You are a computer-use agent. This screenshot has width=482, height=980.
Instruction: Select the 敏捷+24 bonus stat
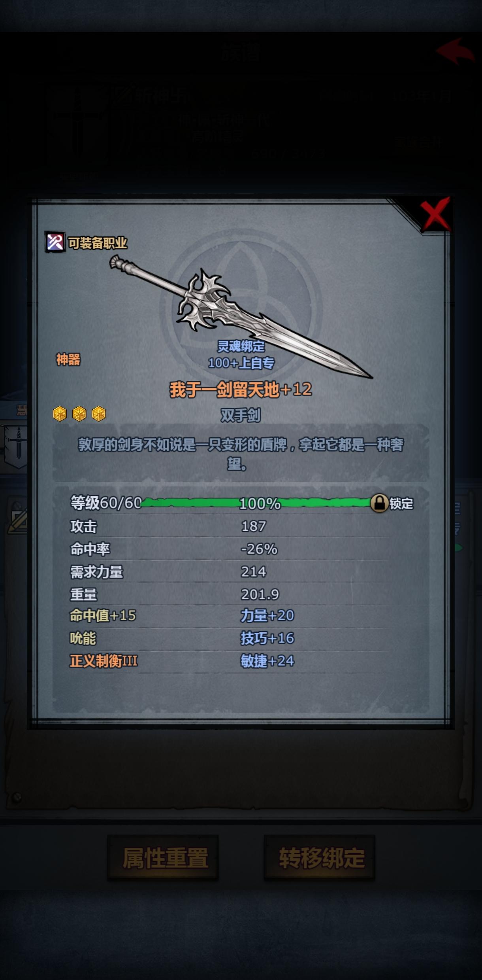(267, 661)
